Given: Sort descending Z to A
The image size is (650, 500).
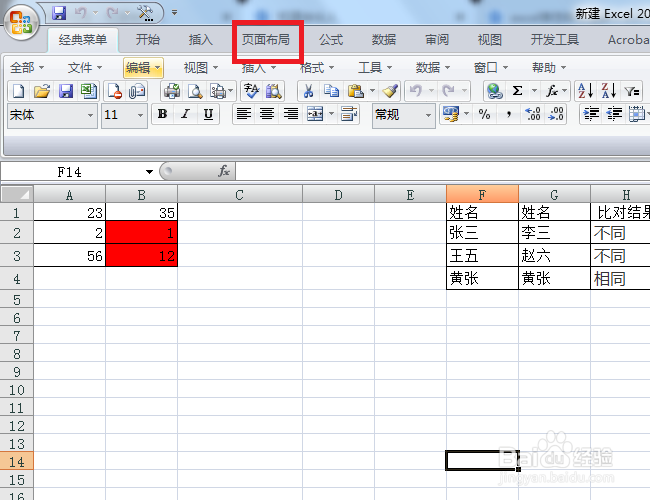Looking at the screenshot, I should (609, 91).
